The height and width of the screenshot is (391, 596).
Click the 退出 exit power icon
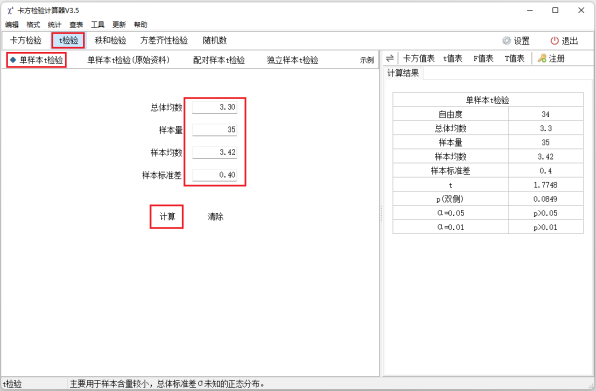coord(555,41)
